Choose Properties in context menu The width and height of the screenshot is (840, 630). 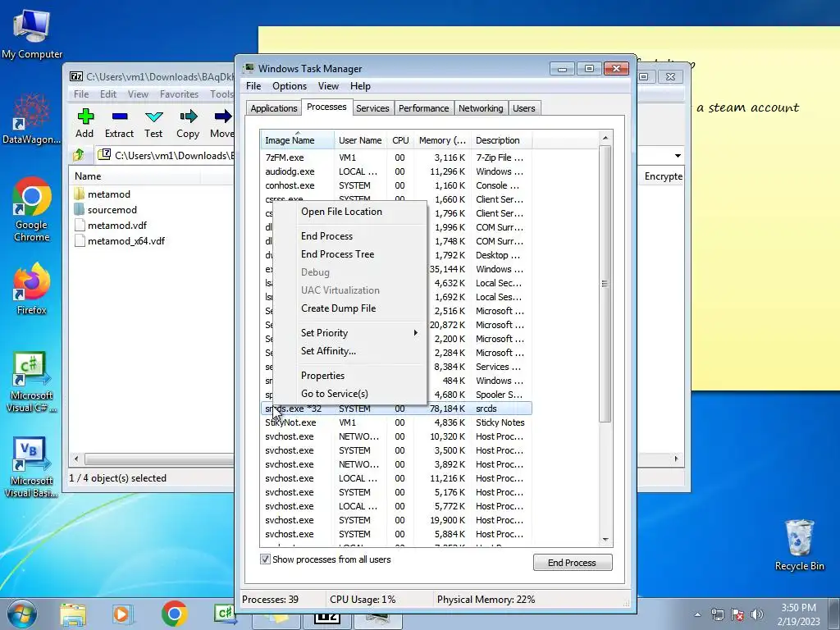[349, 376]
